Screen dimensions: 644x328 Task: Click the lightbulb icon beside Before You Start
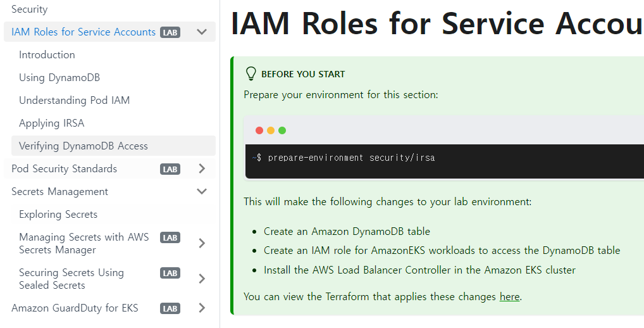(x=251, y=73)
